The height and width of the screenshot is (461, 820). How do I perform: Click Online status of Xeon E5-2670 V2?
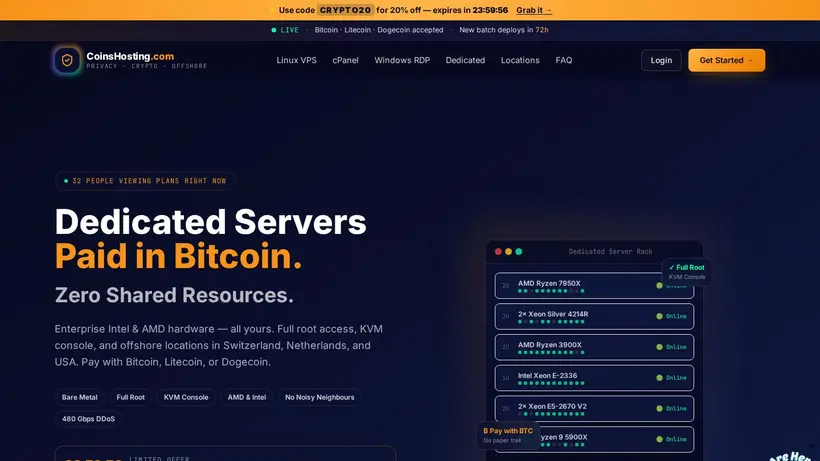[671, 408]
